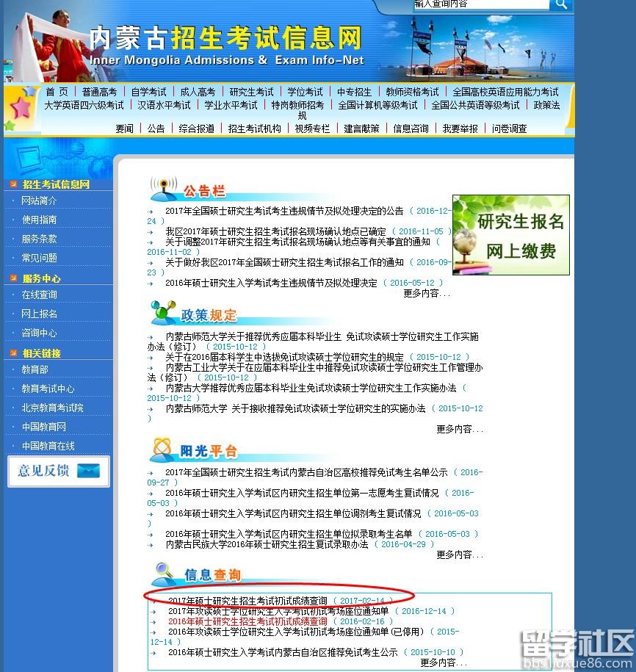Select 研究生考试 in the navigation bar
This screenshot has height=672, width=636.
click(x=251, y=92)
